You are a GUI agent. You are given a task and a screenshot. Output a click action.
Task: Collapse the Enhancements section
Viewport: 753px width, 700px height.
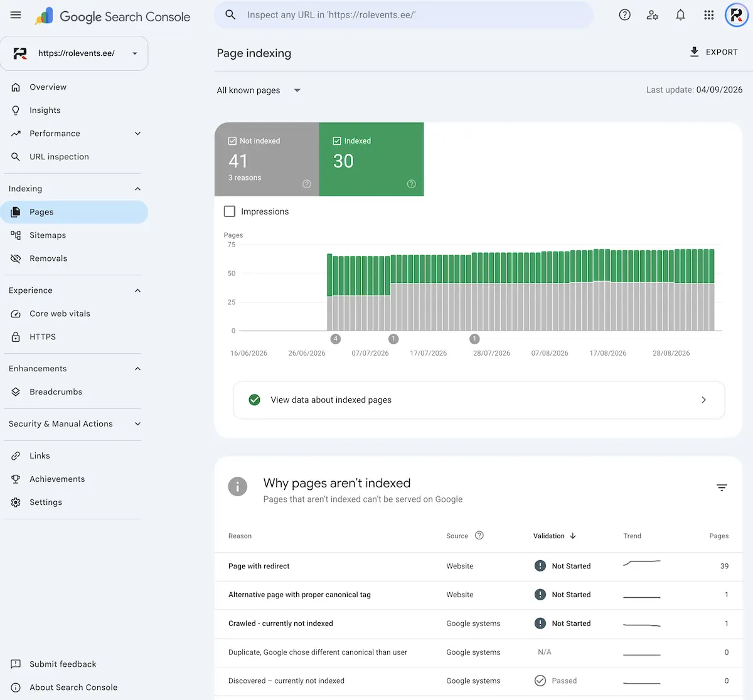tap(137, 369)
